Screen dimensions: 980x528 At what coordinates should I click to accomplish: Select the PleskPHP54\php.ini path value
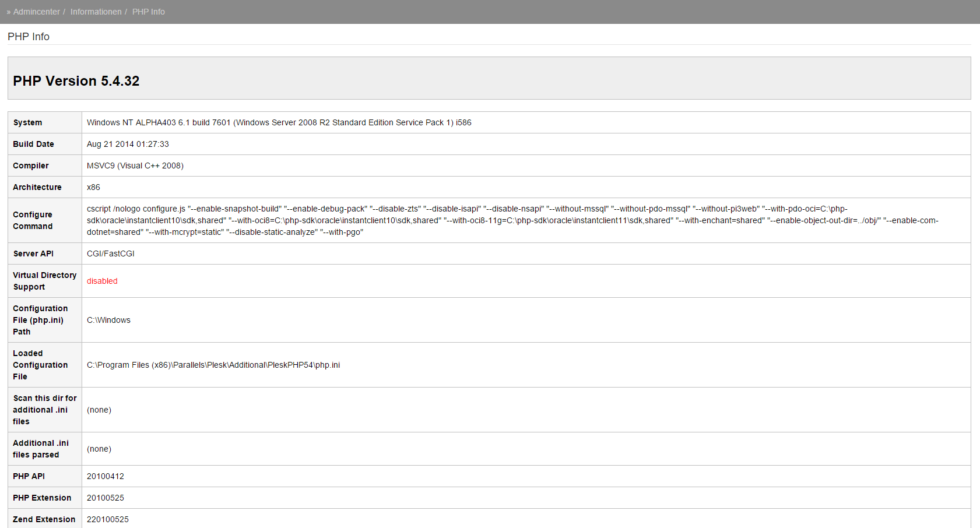coord(213,365)
